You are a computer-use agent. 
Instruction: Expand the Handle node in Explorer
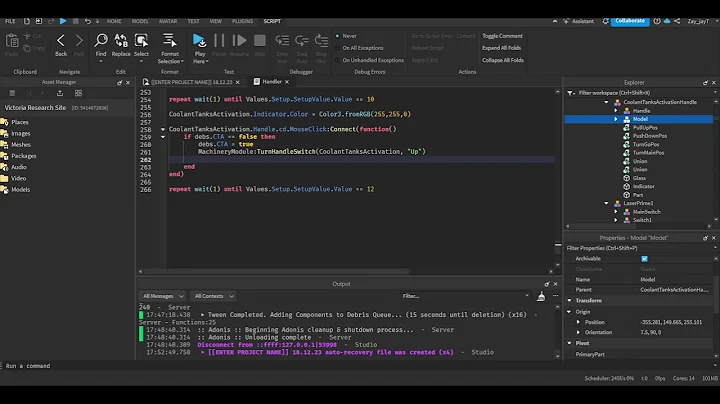click(616, 111)
